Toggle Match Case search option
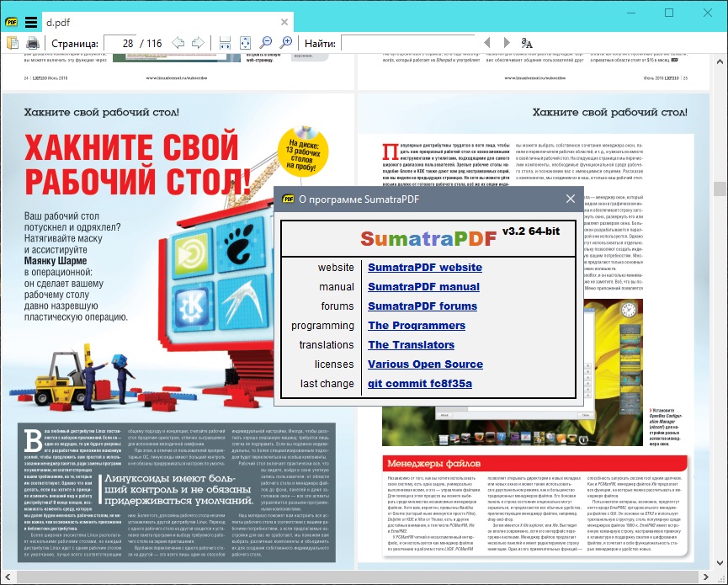The height and width of the screenshot is (585, 728). [x=527, y=43]
